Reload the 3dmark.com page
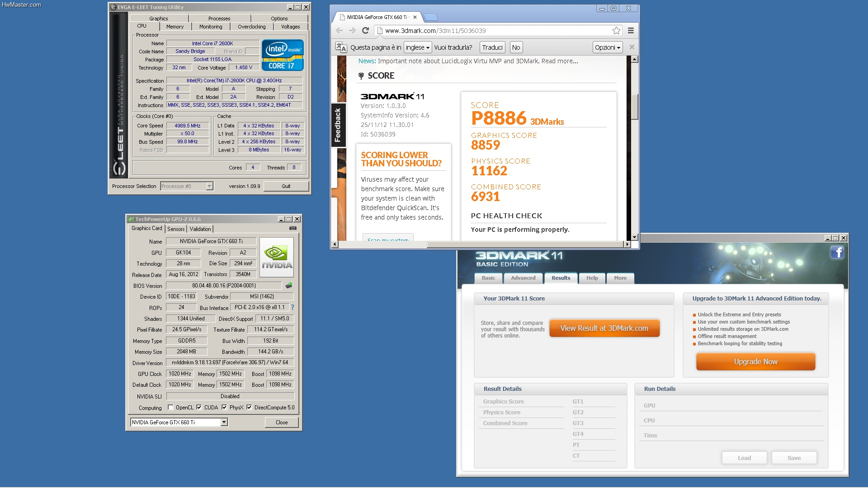 tap(366, 31)
